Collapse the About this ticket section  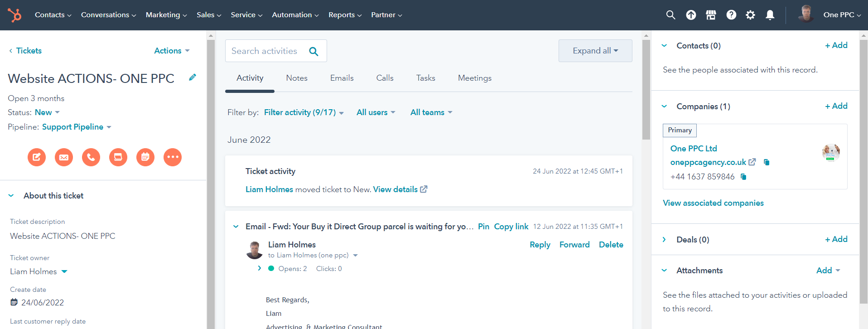11,196
